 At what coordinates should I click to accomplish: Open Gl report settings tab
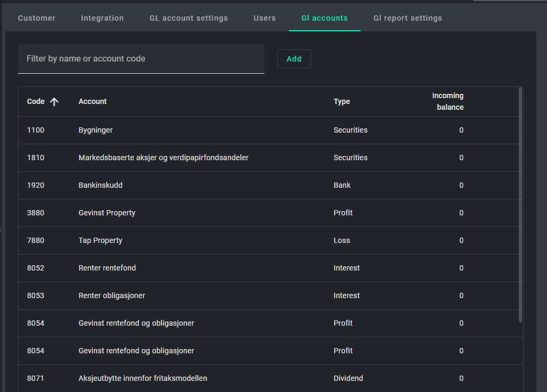407,18
